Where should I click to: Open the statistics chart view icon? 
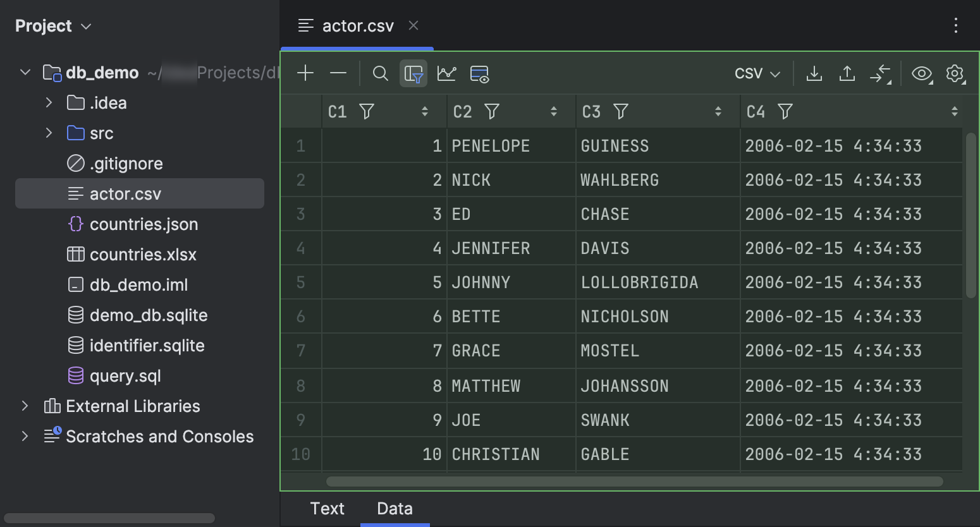pos(447,73)
